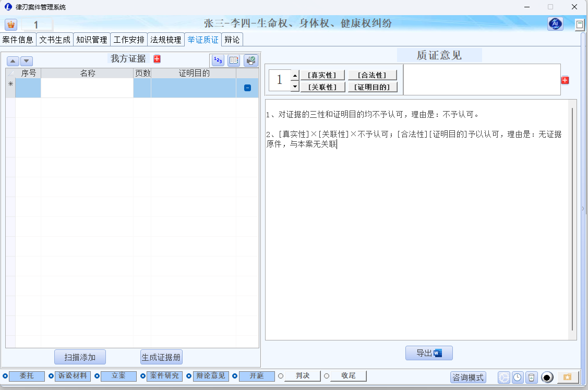Open the AI assistant icon
The image size is (588, 390).
pos(555,24)
